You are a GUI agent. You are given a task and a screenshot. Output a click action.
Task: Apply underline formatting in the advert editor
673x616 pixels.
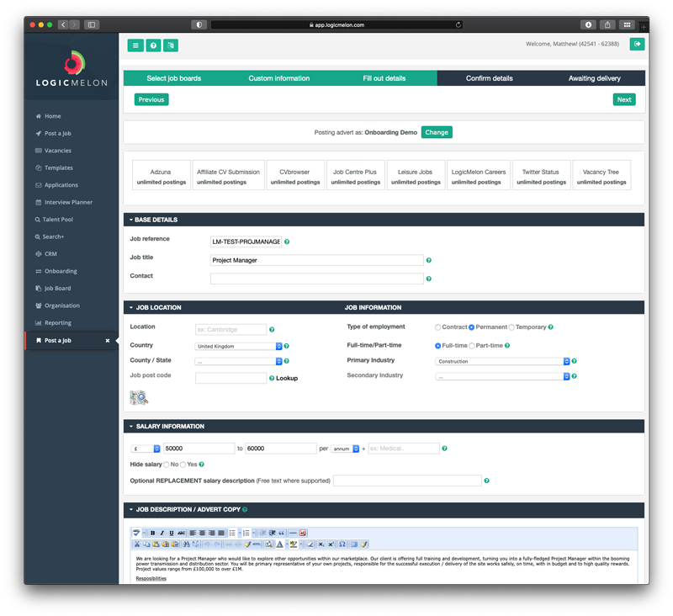pos(172,533)
